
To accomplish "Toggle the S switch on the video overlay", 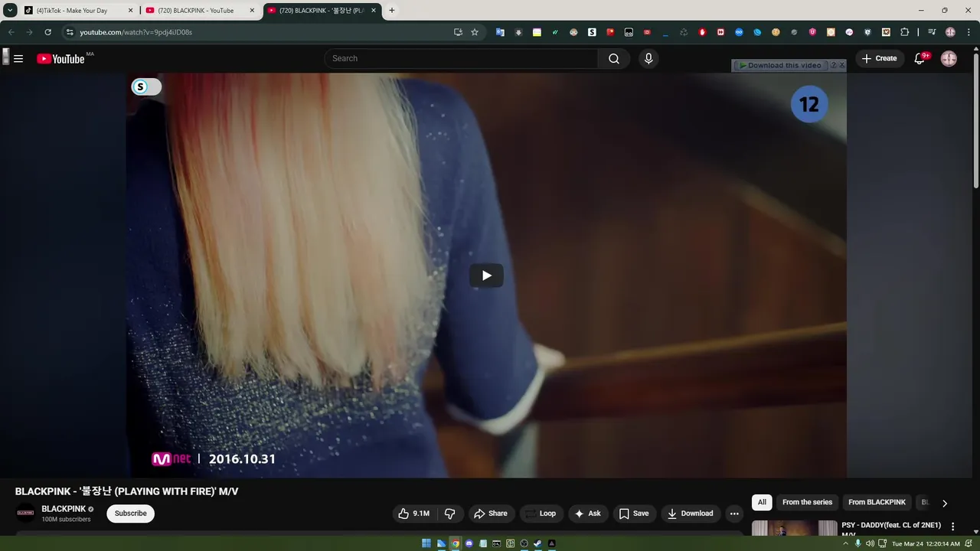I will (x=145, y=86).
